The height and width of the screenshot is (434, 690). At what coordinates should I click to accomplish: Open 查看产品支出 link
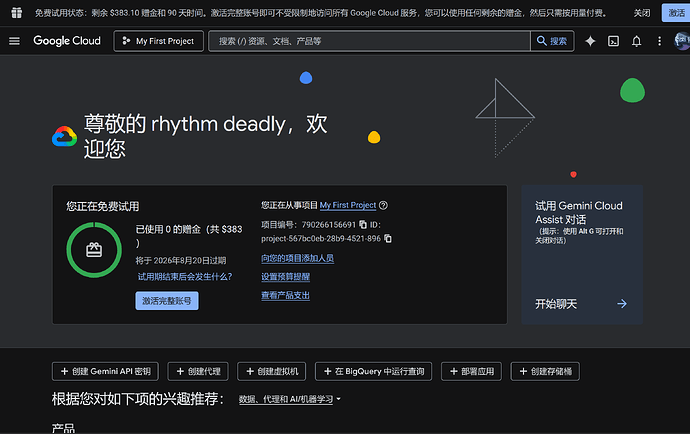pos(286,295)
